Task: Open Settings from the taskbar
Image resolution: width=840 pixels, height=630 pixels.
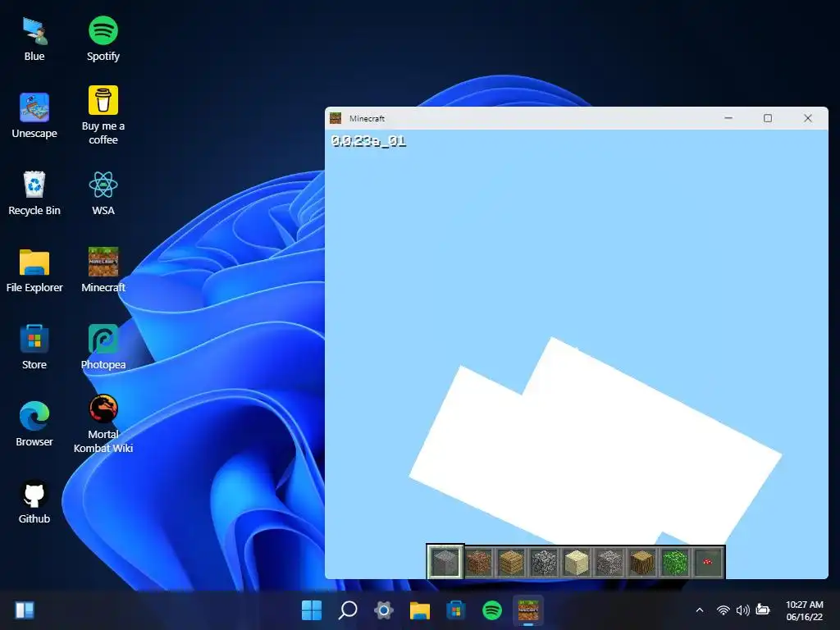Action: [x=384, y=609]
